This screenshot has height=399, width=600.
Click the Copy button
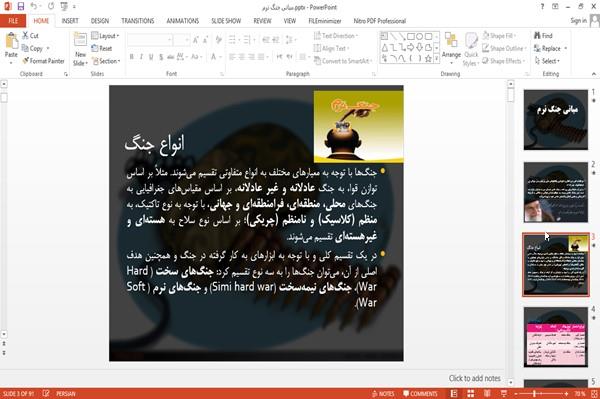tap(32, 49)
